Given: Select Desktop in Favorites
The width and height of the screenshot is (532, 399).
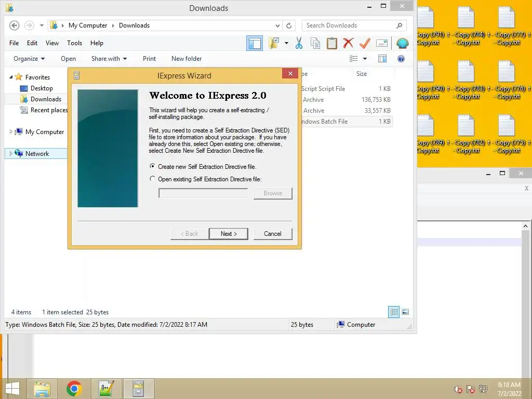Looking at the screenshot, I should point(42,88).
